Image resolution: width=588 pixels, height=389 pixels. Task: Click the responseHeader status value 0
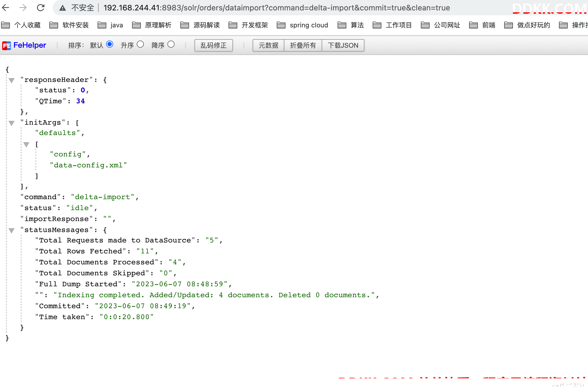tap(83, 90)
